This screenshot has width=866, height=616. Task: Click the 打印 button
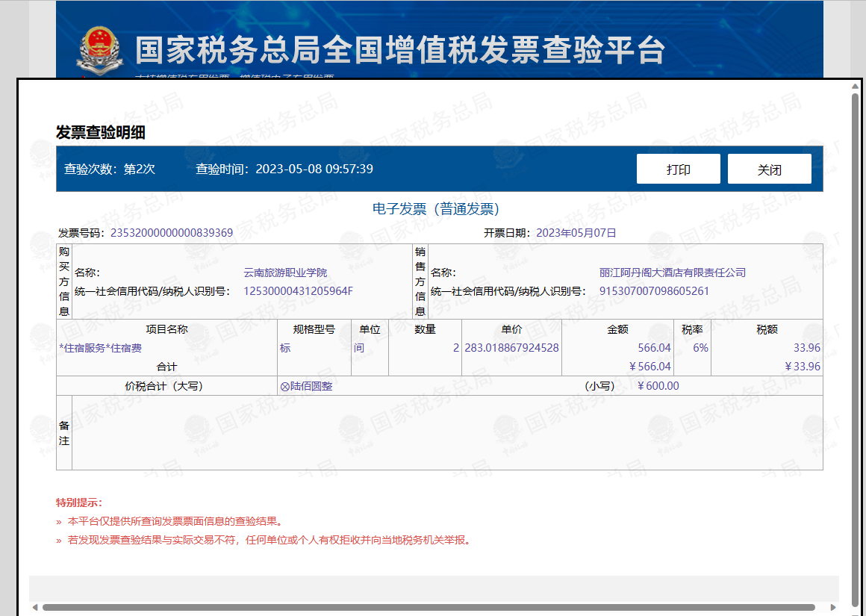[678, 169]
